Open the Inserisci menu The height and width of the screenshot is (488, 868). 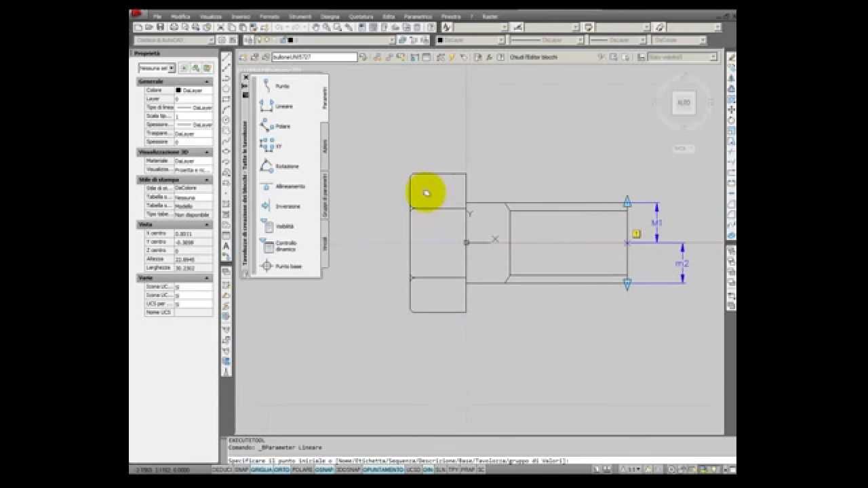[x=241, y=16]
